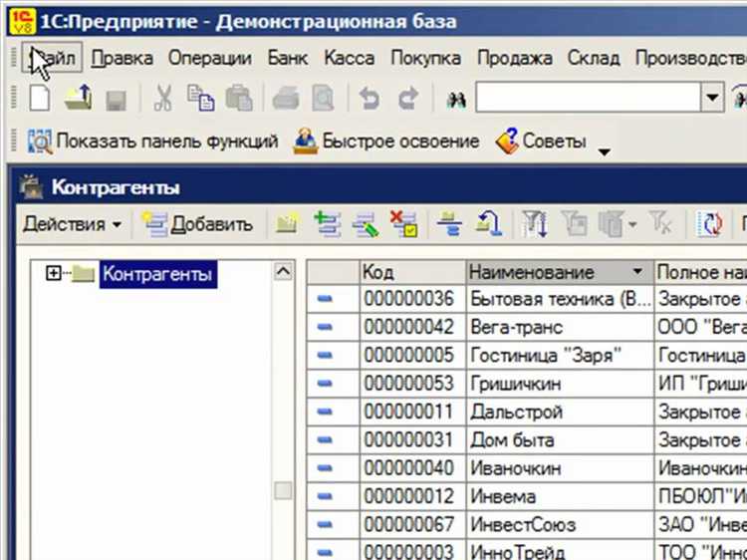Click the mark for deletion icon

click(x=403, y=224)
